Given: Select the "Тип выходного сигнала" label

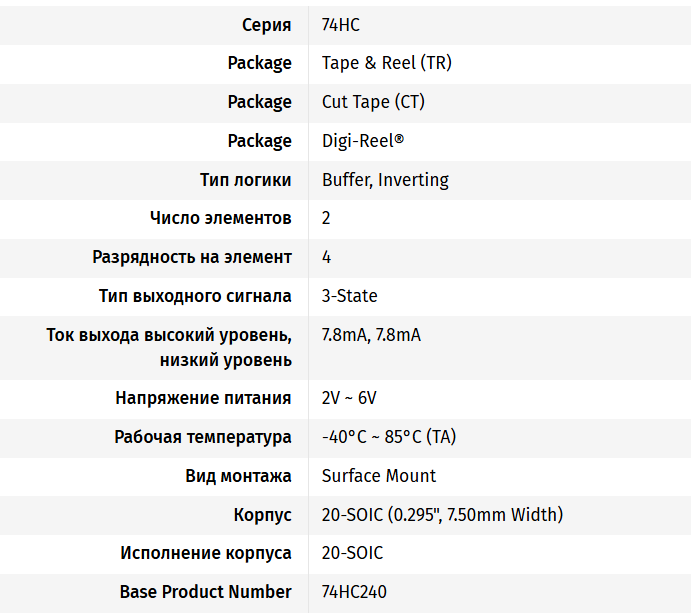Looking at the screenshot, I should (x=195, y=296).
